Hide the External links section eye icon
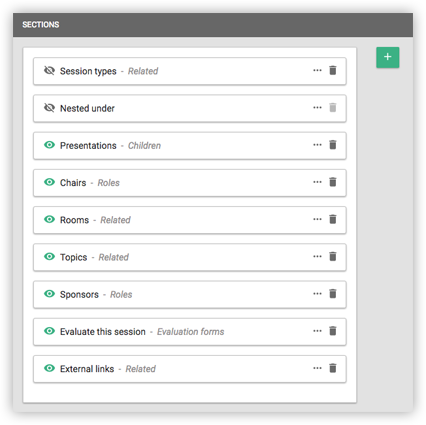Screen dimensions: 426x425 [49, 368]
